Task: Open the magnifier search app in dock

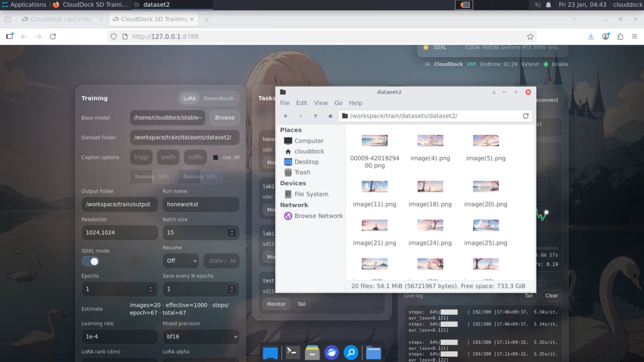Action: [x=351, y=353]
